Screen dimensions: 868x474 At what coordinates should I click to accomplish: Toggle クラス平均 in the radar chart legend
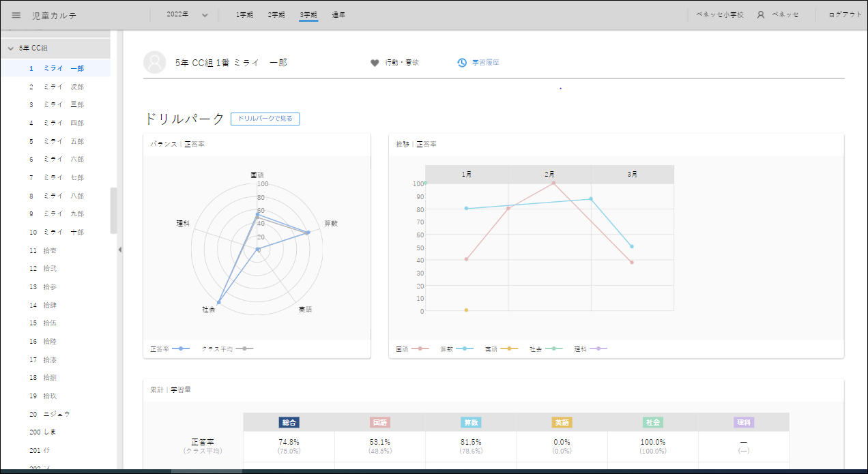(x=227, y=349)
